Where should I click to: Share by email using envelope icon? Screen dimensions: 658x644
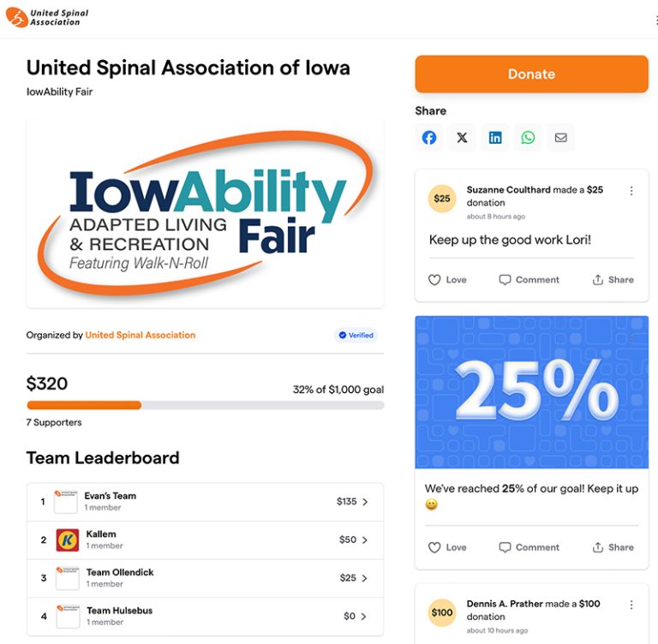click(560, 138)
